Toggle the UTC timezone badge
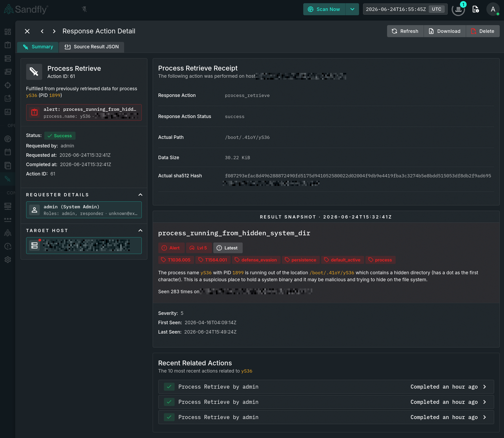This screenshot has width=504, height=438. pyautogui.click(x=436, y=9)
